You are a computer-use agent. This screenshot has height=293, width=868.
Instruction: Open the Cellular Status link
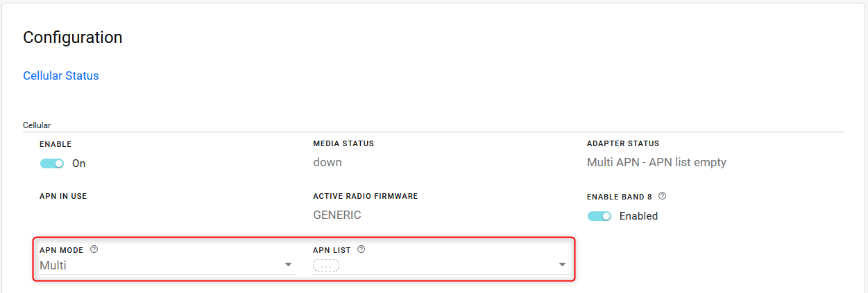tap(61, 76)
